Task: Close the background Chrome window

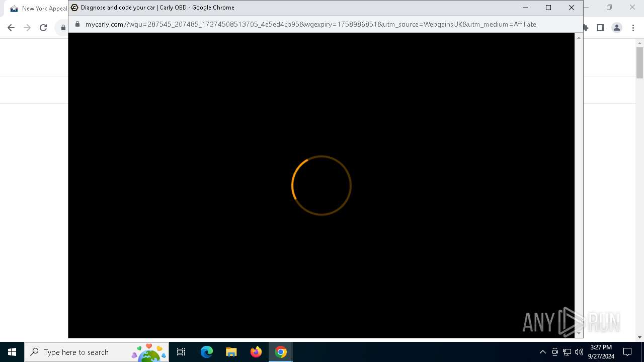Action: pos(632,8)
